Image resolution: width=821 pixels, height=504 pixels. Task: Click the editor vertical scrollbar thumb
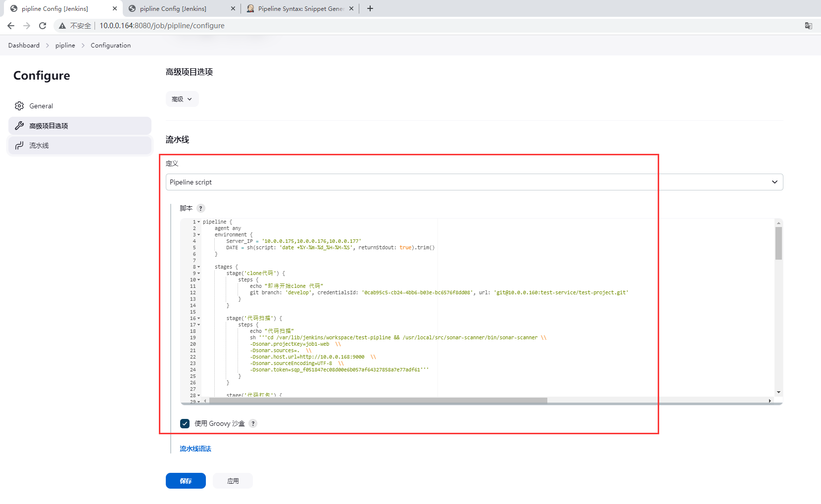(778, 243)
